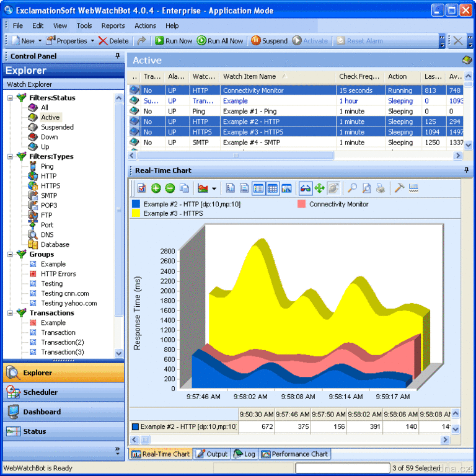Open the Actions menu
The image size is (476, 476).
(145, 26)
